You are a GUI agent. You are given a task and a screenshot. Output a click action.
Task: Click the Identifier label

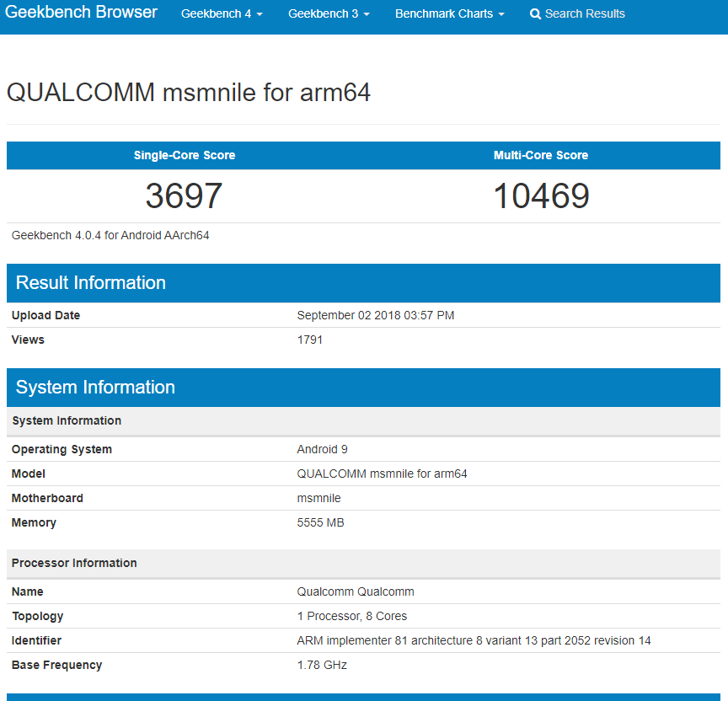tap(37, 640)
